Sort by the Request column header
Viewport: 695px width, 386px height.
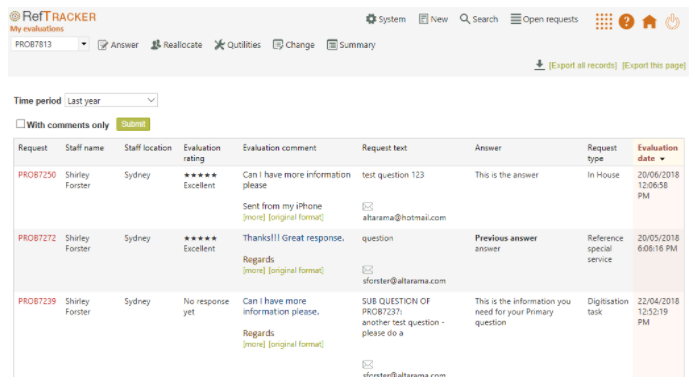[32, 148]
